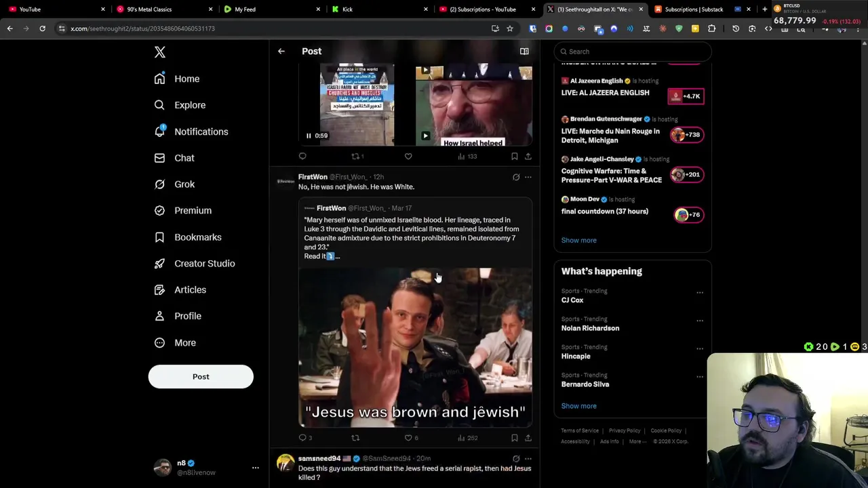Open Grok explain icon on FirstWon post
868x488 pixels.
tap(516, 178)
